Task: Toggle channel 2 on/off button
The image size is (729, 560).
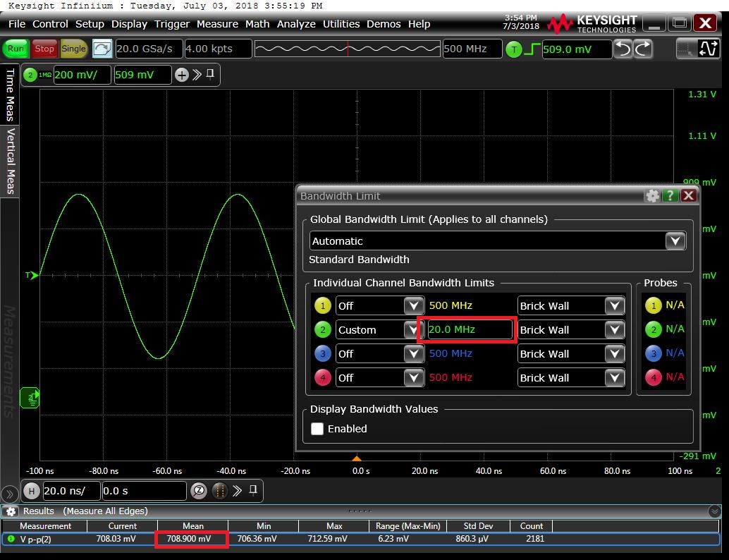Action: click(30, 75)
